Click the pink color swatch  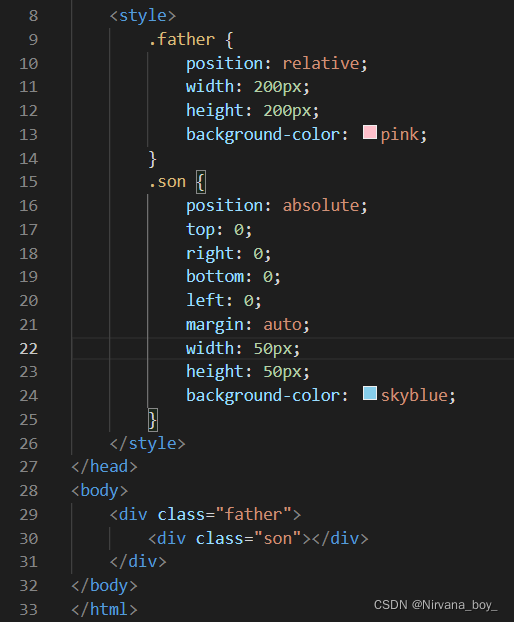pos(370,132)
